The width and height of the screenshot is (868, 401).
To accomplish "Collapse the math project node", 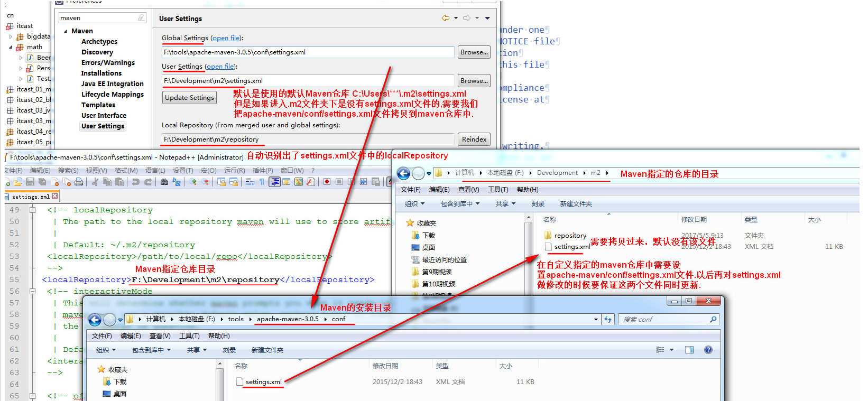I will click(11, 47).
